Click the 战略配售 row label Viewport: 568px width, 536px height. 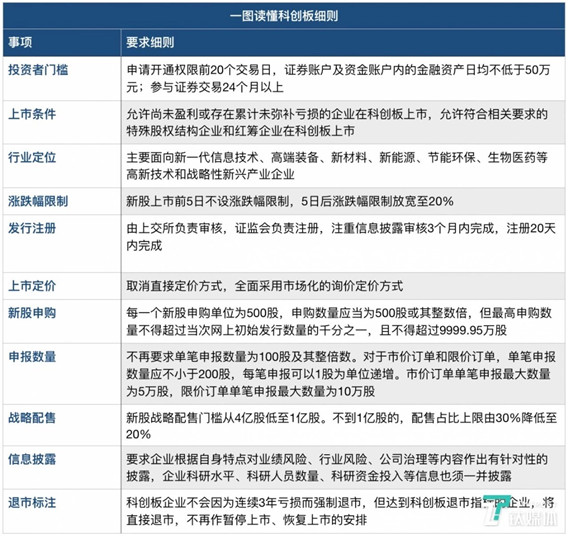pos(32,418)
